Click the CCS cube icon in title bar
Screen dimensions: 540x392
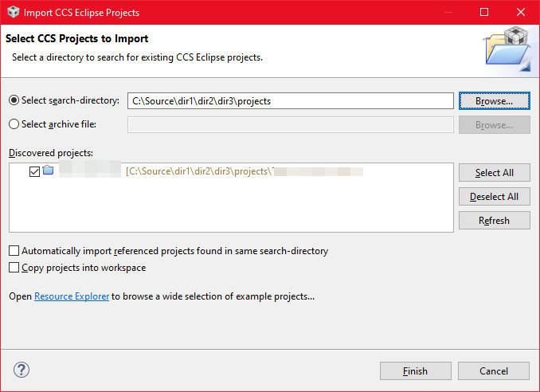(13, 12)
